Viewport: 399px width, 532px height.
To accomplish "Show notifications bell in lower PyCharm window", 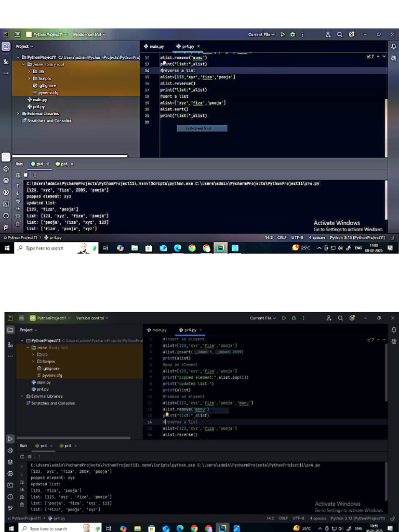I will pos(394,330).
